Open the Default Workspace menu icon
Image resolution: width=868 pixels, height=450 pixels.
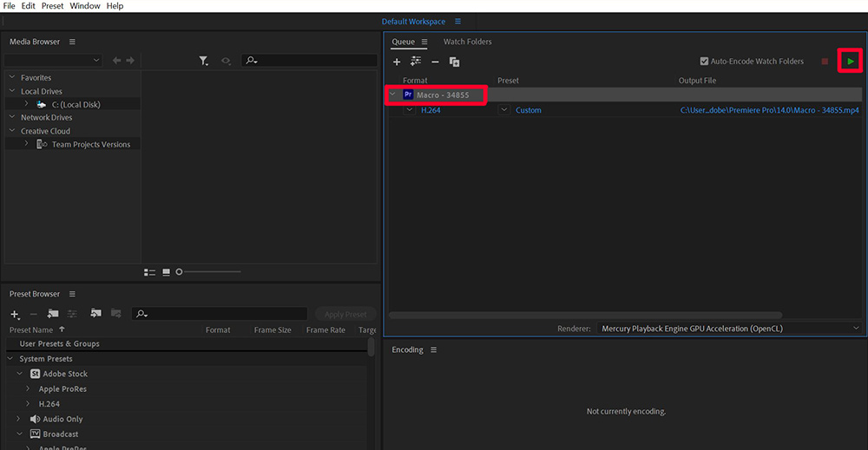pos(457,21)
